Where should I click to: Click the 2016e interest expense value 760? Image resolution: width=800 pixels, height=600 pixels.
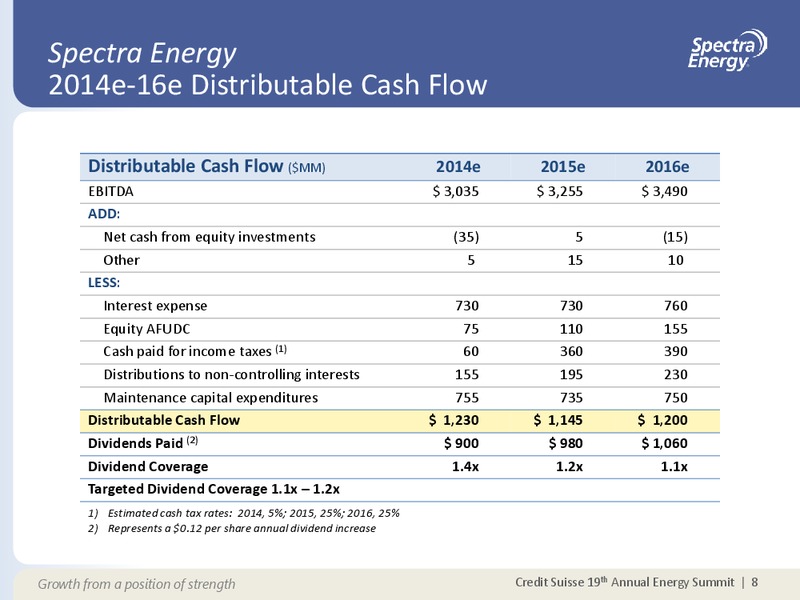coord(676,306)
